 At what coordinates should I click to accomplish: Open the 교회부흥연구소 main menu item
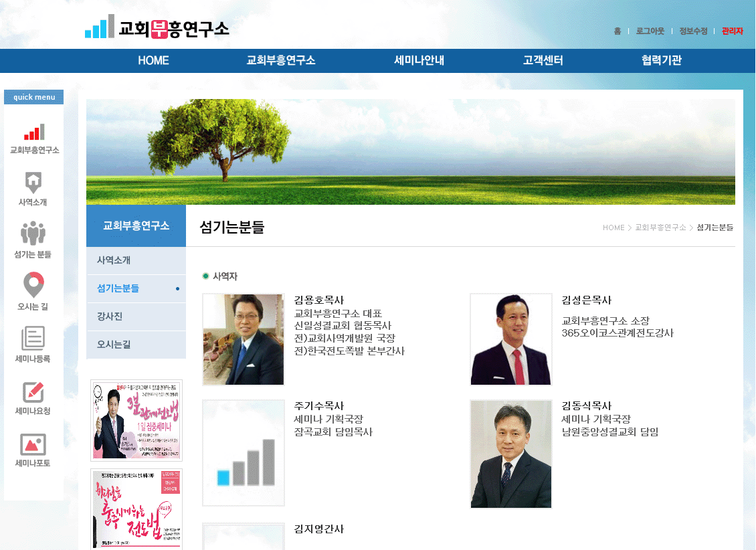coord(280,60)
